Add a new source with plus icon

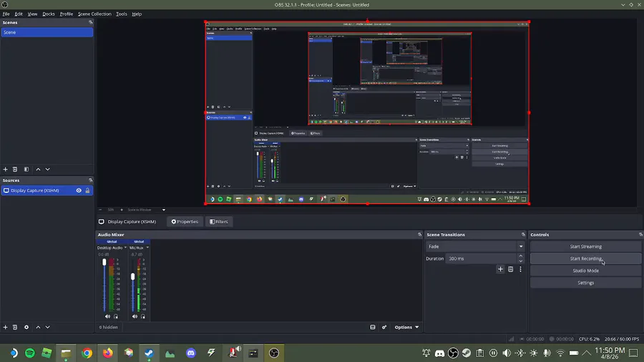point(5,327)
